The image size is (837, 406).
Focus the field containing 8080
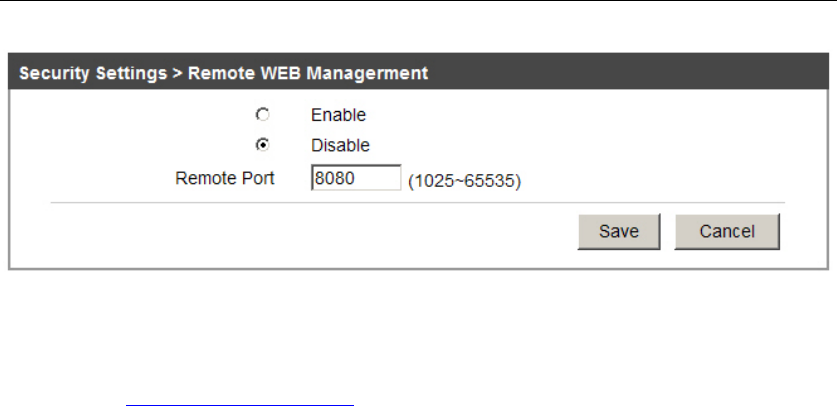point(356,178)
